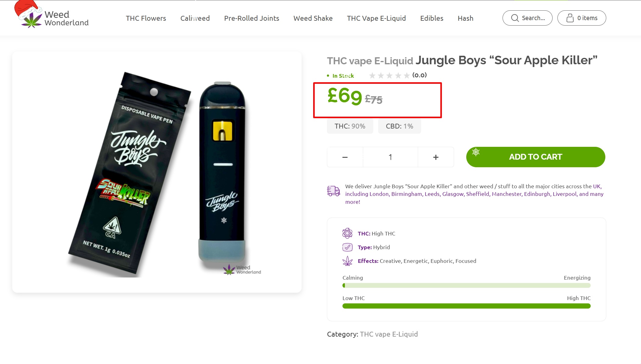Open THC Vape E-Liquid menu
Viewport: 641px width, 364px height.
(x=376, y=18)
